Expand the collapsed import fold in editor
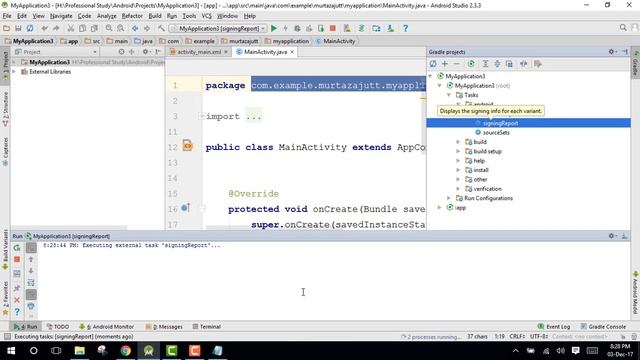The image size is (640, 360). tap(202, 116)
